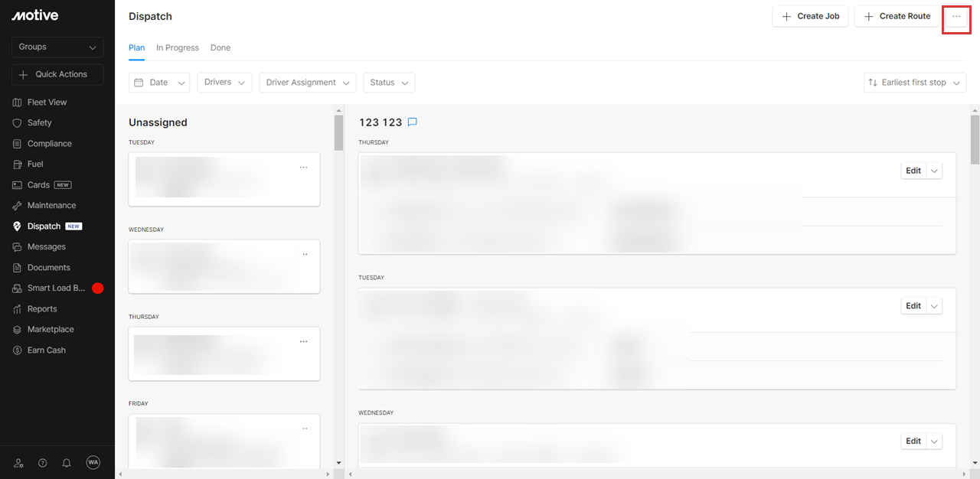The width and height of the screenshot is (980, 479).
Task: Expand Edit arrow on Thursday route
Action: [934, 171]
